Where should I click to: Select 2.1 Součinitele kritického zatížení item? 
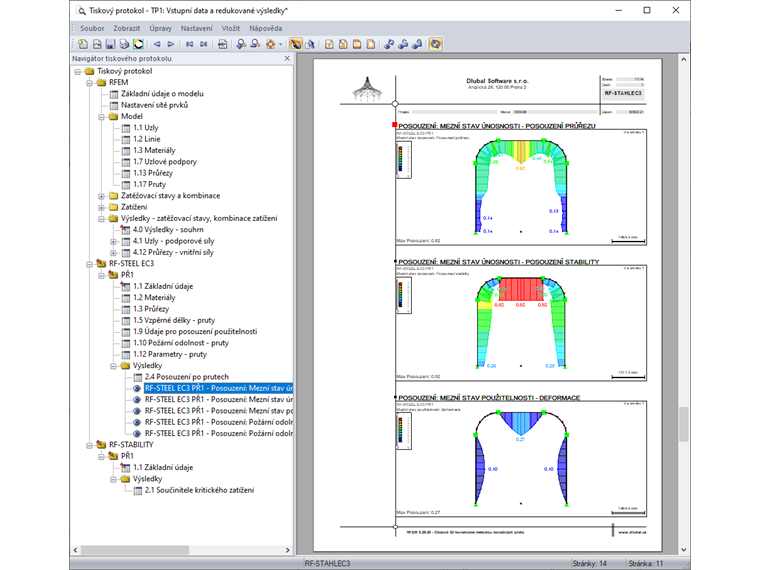coord(199,490)
